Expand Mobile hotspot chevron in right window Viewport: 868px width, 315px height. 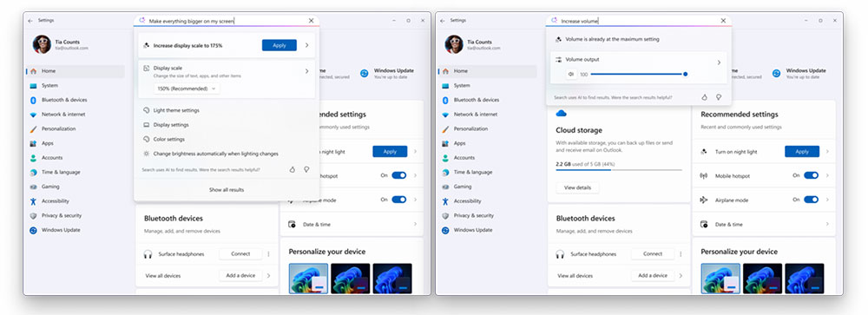pos(827,175)
